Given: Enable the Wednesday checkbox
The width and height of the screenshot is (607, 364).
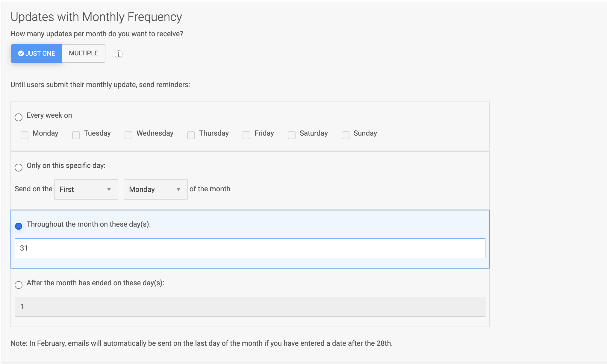Looking at the screenshot, I should tap(128, 135).
